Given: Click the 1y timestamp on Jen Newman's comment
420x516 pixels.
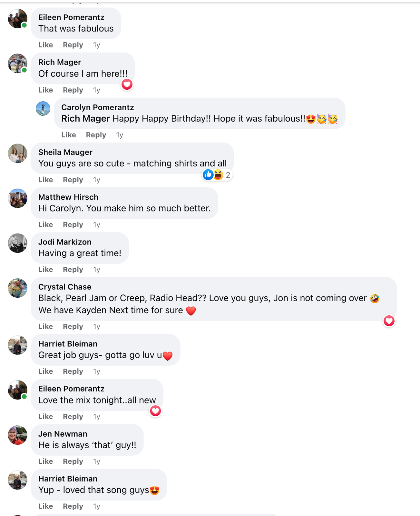Looking at the screenshot, I should [x=96, y=461].
